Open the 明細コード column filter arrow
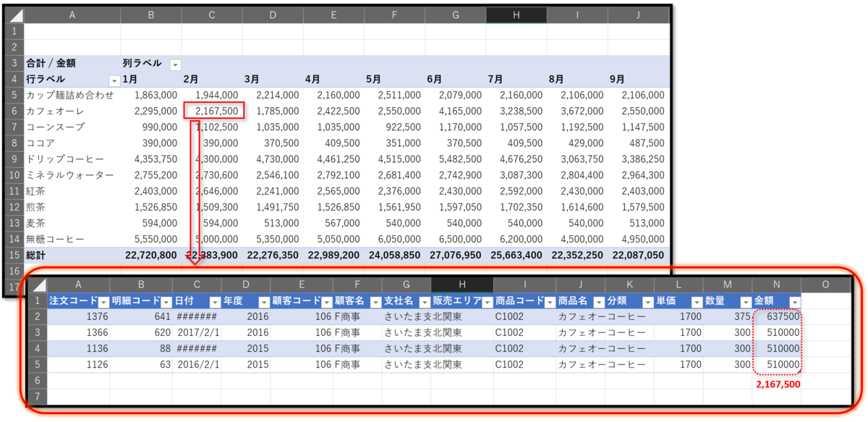Viewport: 868px width, 422px height. pos(166,302)
